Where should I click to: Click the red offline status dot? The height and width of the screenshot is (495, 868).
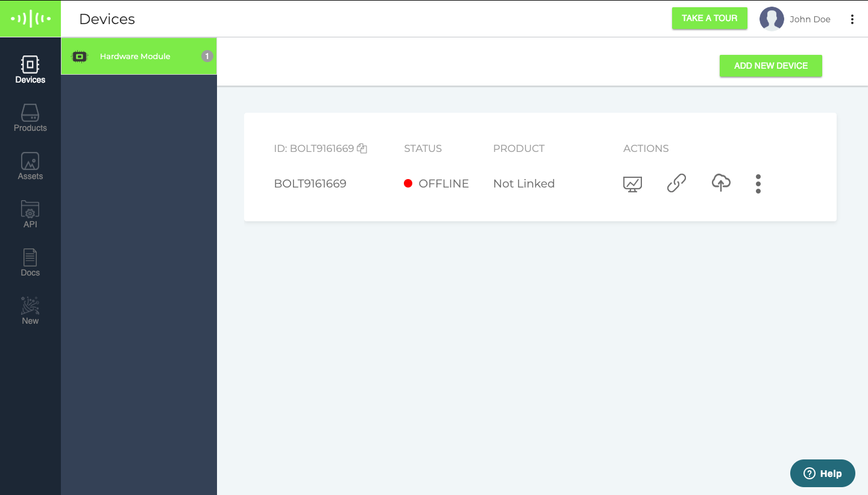(408, 183)
